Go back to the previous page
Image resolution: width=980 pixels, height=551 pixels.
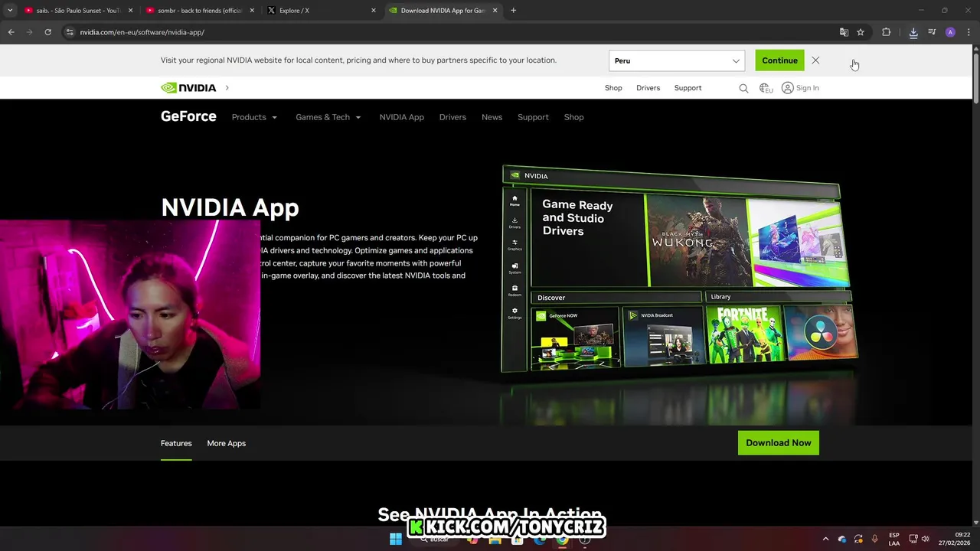coord(11,32)
